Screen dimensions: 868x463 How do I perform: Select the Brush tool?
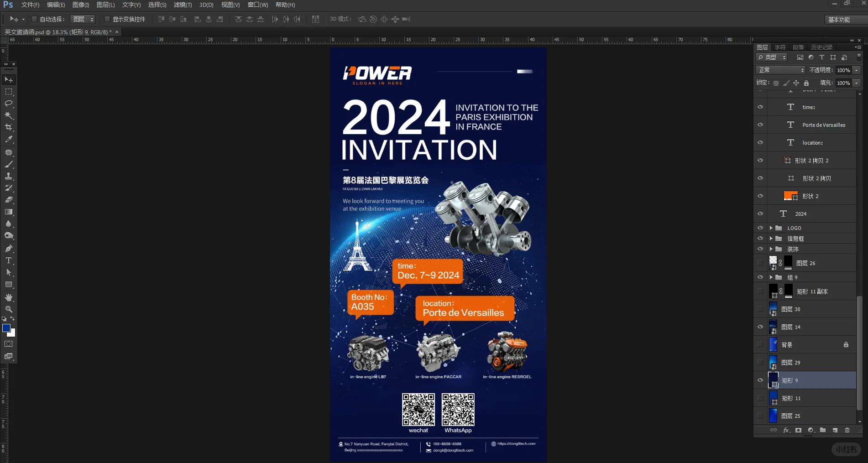tap(9, 164)
